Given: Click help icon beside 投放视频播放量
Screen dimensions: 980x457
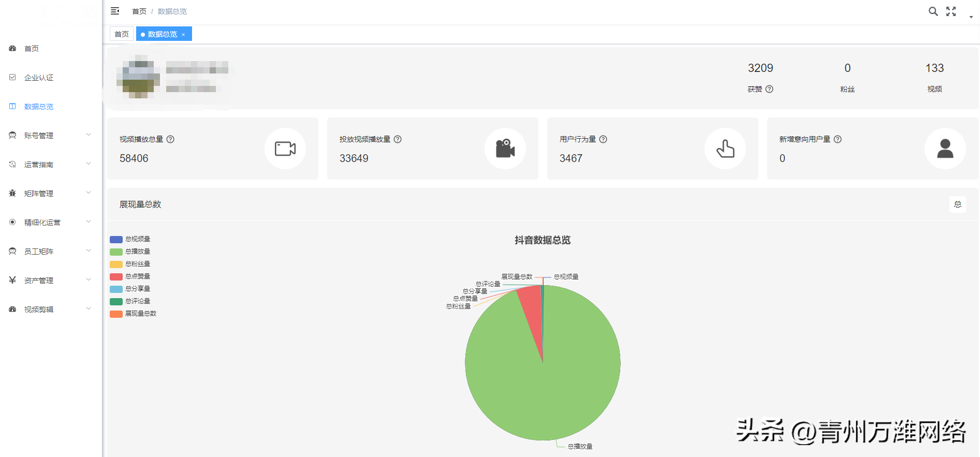Looking at the screenshot, I should tap(398, 139).
